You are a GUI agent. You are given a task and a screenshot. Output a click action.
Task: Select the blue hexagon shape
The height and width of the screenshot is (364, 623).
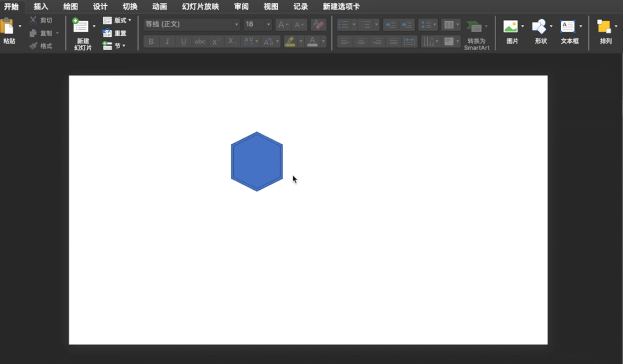(x=257, y=162)
